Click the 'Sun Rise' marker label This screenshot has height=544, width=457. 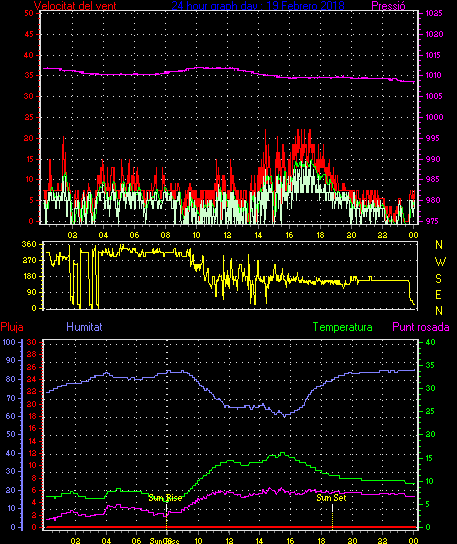(x=165, y=498)
